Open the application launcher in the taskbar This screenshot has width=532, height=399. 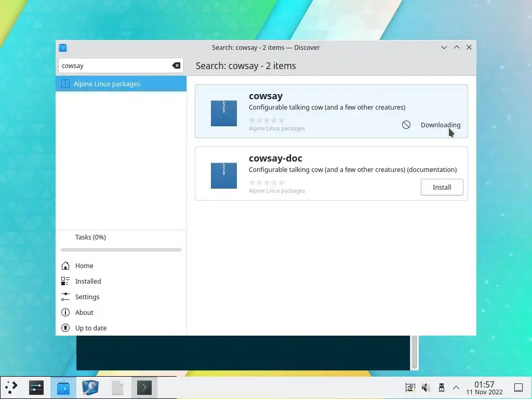point(11,388)
